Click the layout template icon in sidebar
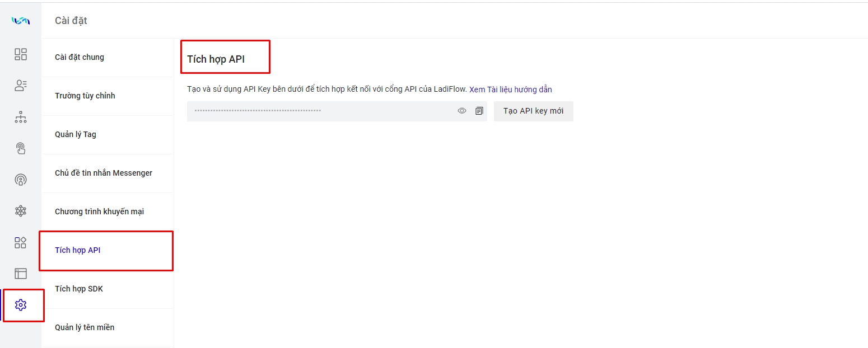The image size is (868, 348). click(21, 274)
